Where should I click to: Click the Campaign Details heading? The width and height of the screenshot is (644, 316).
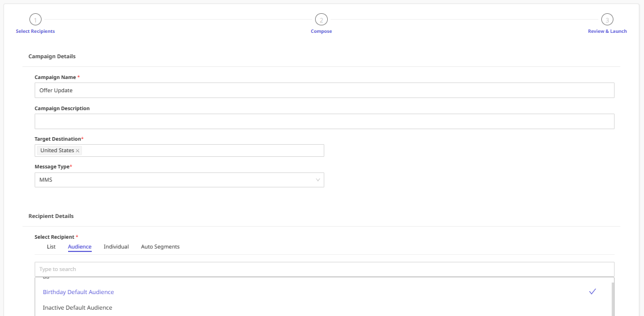click(x=52, y=57)
